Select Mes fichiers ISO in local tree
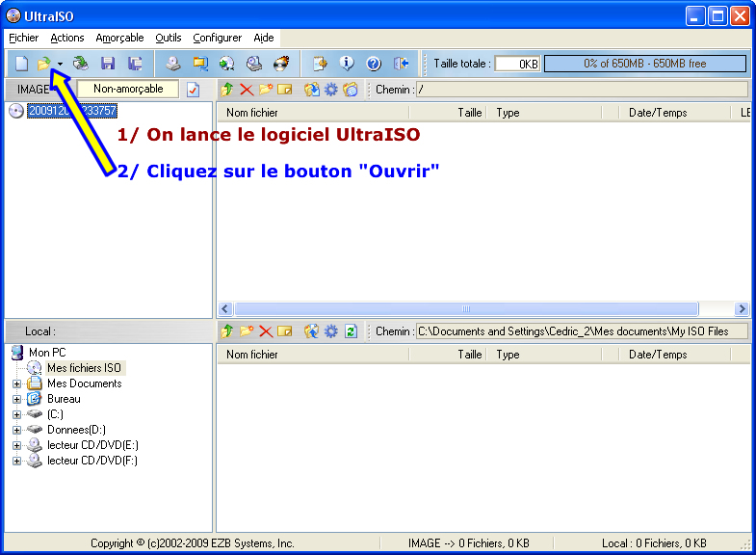The width and height of the screenshot is (756, 555). coord(84,368)
